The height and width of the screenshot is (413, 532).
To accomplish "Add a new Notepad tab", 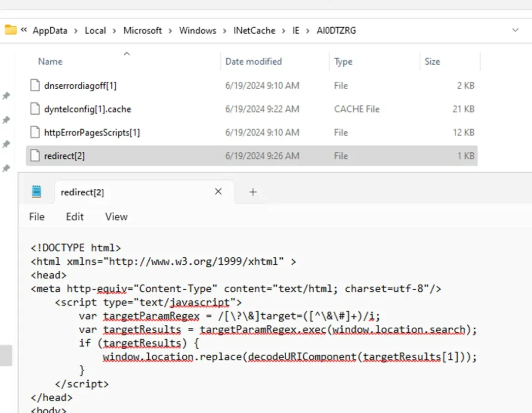I will [253, 192].
